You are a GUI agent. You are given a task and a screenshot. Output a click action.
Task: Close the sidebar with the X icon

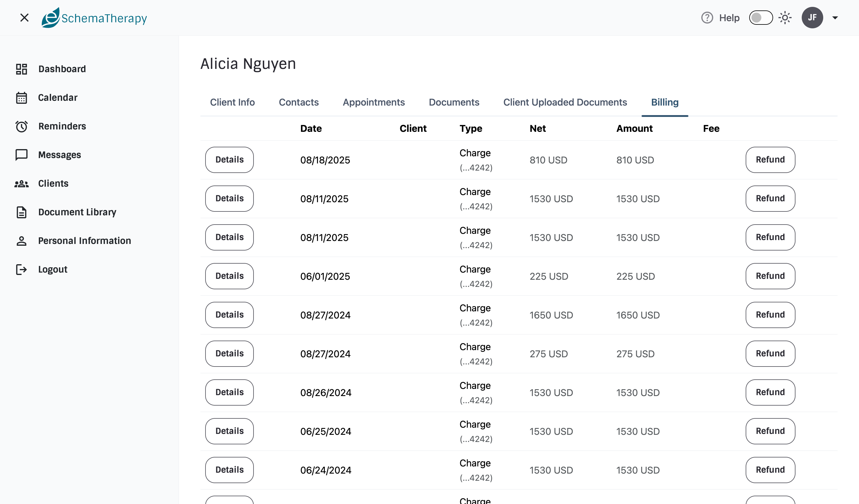[x=24, y=18]
